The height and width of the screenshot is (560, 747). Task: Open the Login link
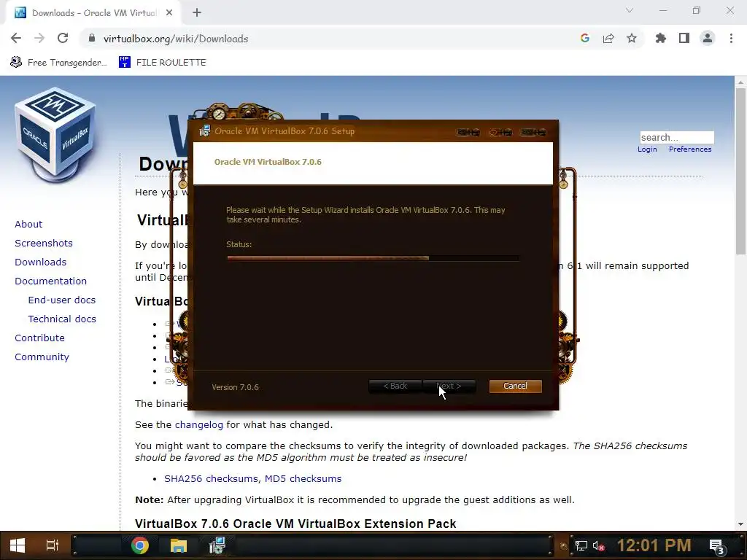point(647,149)
